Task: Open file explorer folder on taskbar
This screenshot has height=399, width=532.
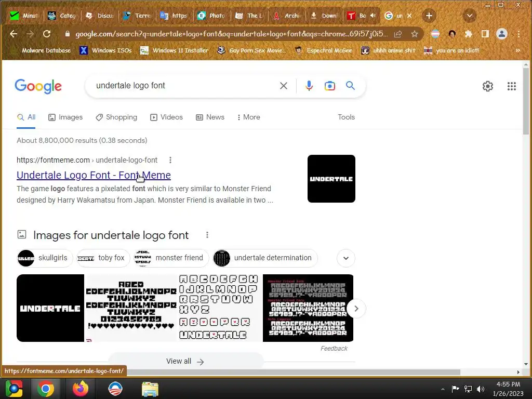Action: pyautogui.click(x=150, y=389)
